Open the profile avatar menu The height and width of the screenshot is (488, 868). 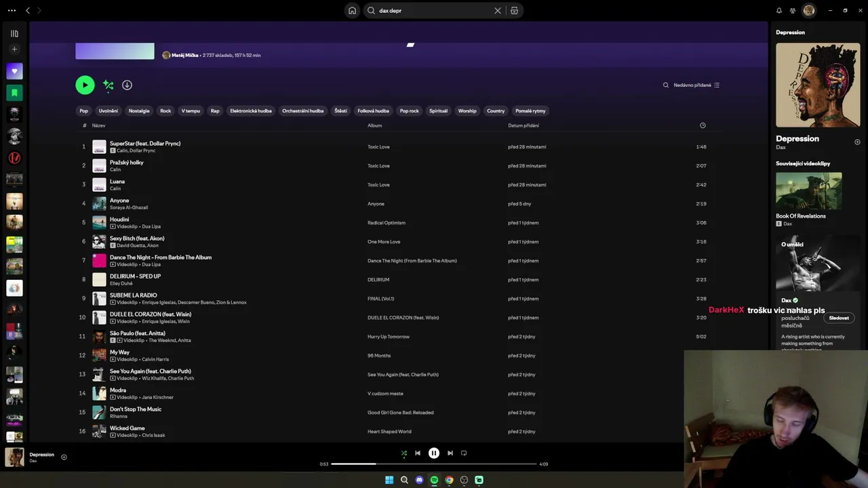click(809, 11)
